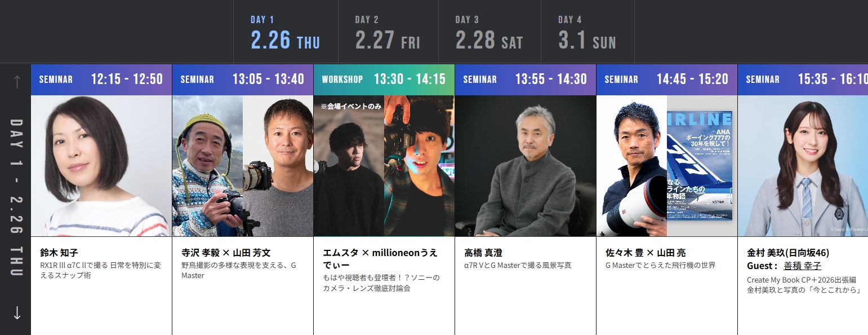This screenshot has width=868, height=335.
Task: Open the workshop 13:30 - 14:15 header
Action: coord(384,79)
